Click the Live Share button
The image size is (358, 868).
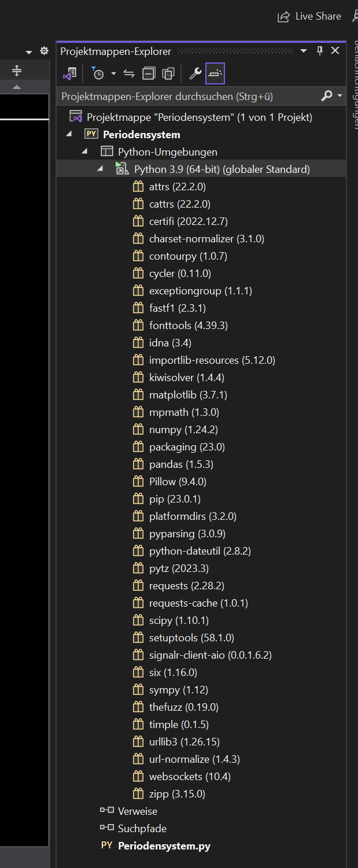[309, 16]
